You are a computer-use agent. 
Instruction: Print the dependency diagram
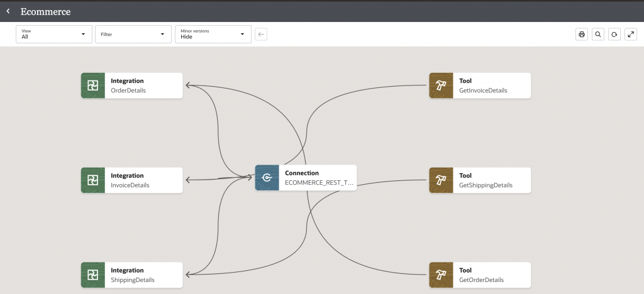click(582, 35)
